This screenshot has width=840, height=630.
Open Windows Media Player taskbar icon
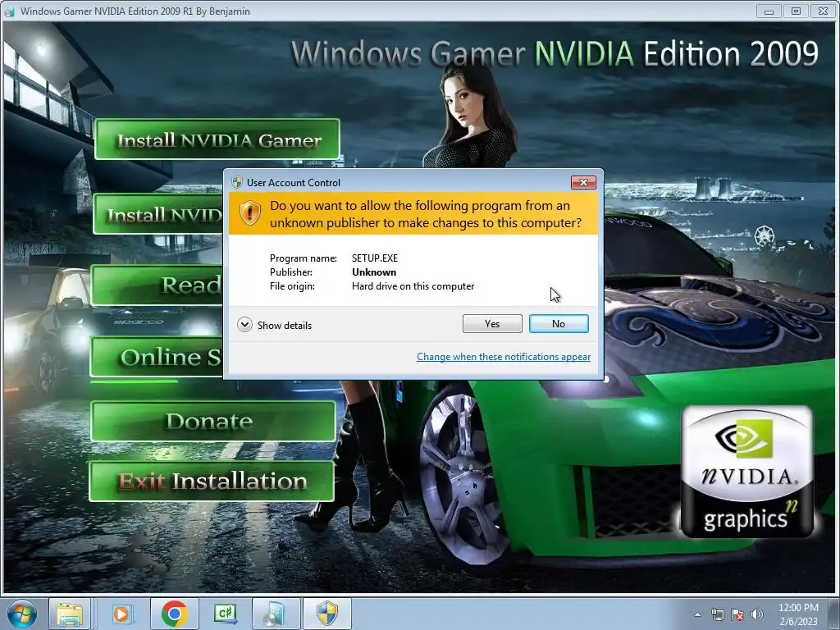pos(121,614)
